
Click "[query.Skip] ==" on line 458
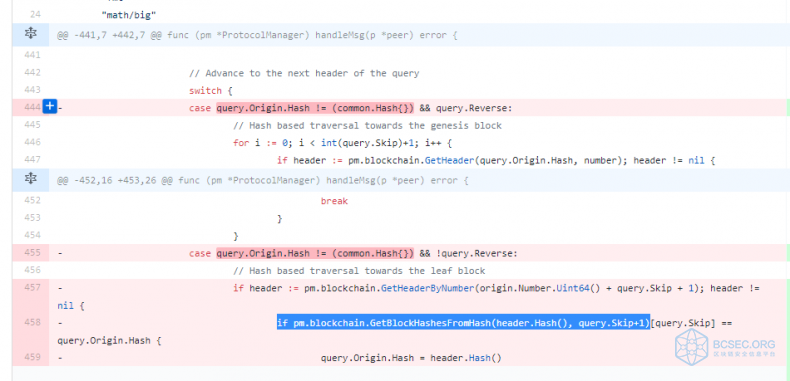click(691, 323)
